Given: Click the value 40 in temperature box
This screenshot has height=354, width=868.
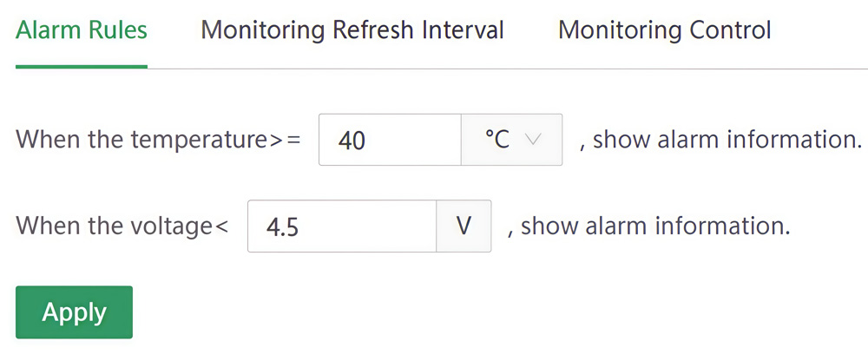Looking at the screenshot, I should pos(352,141).
